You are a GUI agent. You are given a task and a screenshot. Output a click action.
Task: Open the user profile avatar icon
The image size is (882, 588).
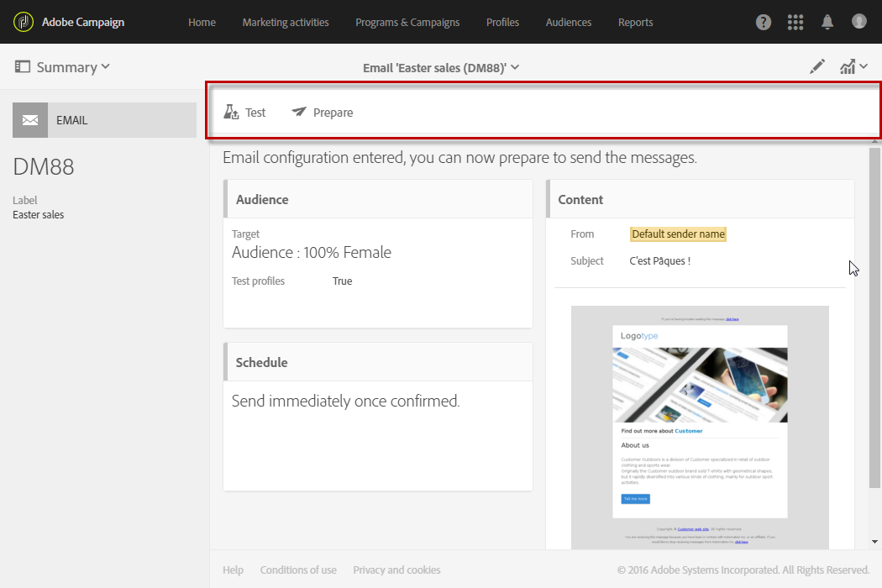(858, 21)
